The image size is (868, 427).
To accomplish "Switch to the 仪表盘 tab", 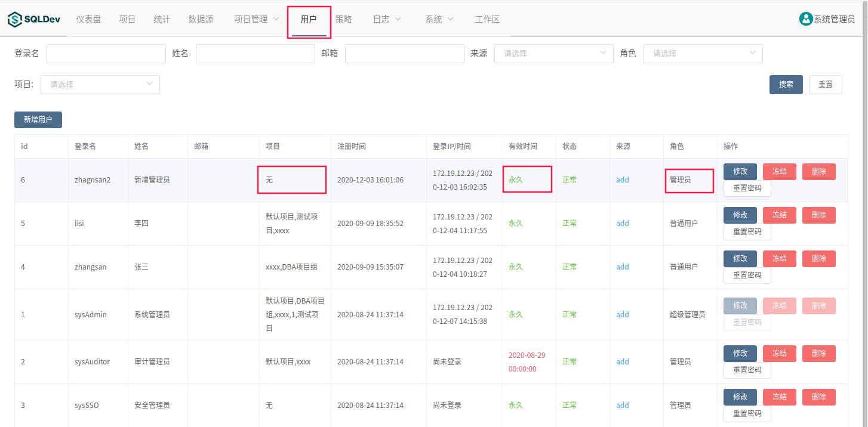I will pos(88,19).
